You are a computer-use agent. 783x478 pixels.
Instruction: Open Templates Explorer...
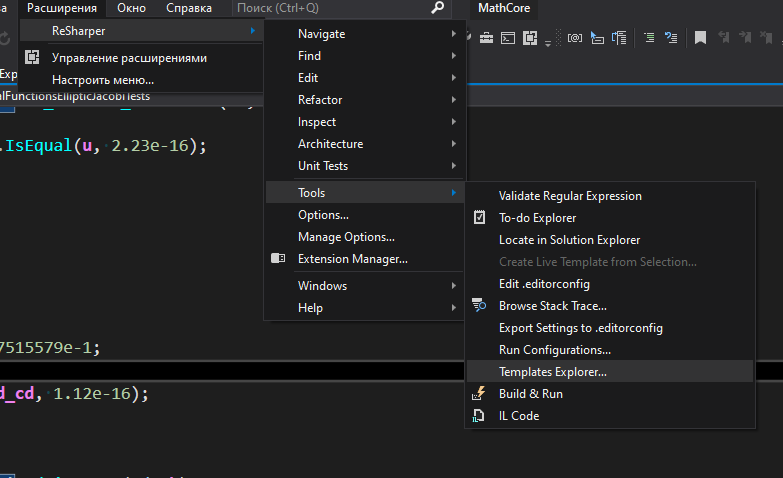(610, 372)
